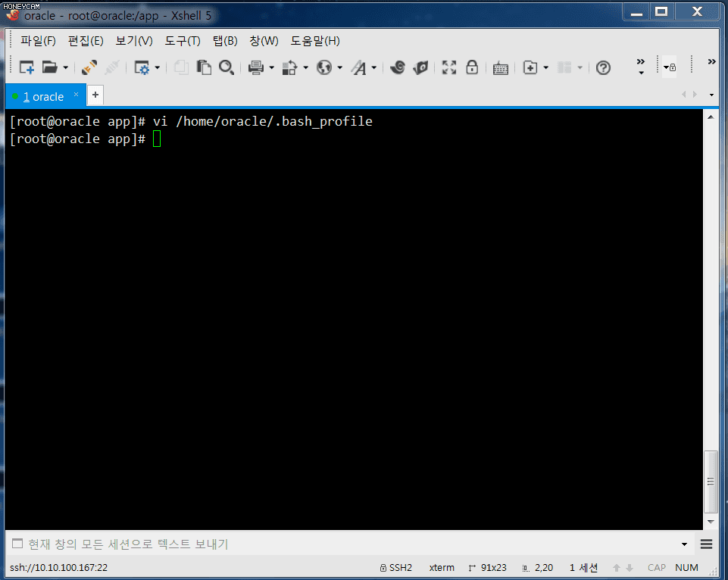Expand the far-right toolbar overflow chevron
728x580 pixels.
[711, 62]
